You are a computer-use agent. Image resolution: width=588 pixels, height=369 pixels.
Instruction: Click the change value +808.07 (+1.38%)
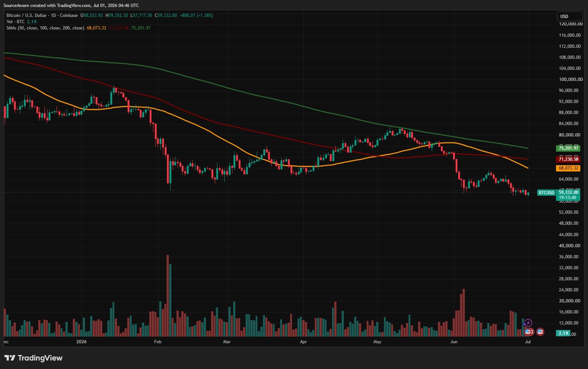(x=196, y=15)
